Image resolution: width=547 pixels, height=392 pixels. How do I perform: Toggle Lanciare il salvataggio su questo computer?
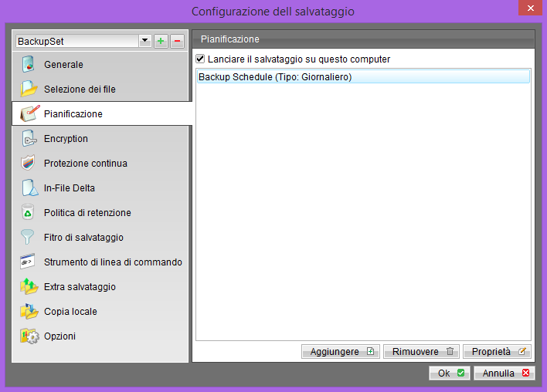pos(200,59)
